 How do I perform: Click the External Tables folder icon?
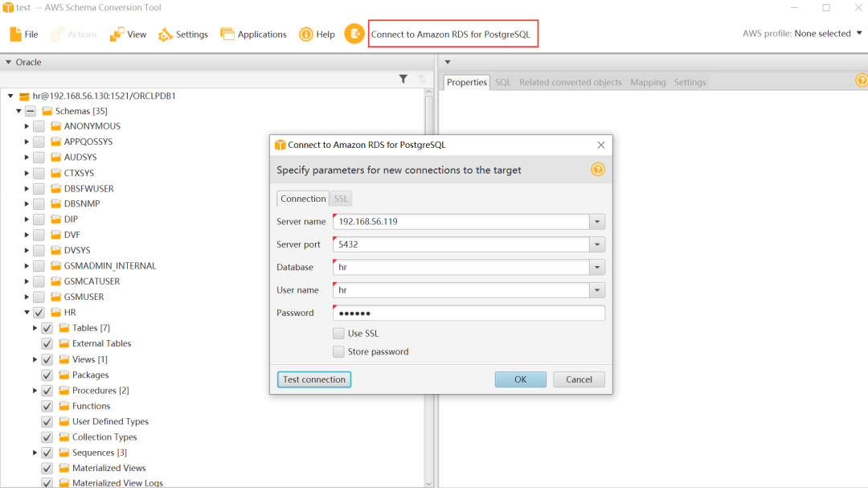click(x=64, y=343)
